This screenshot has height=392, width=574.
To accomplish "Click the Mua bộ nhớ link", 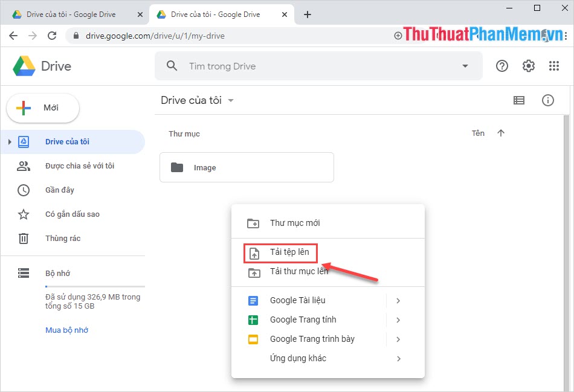I will [x=66, y=330].
